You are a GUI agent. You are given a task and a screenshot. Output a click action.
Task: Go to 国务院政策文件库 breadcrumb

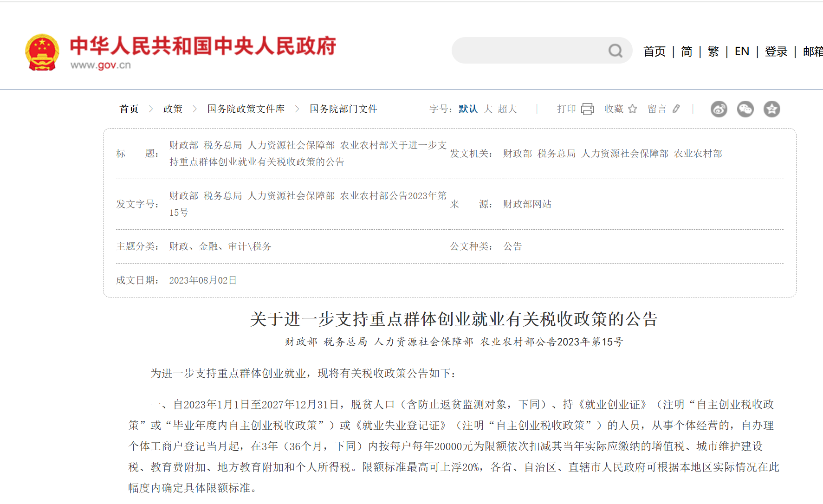tap(246, 109)
